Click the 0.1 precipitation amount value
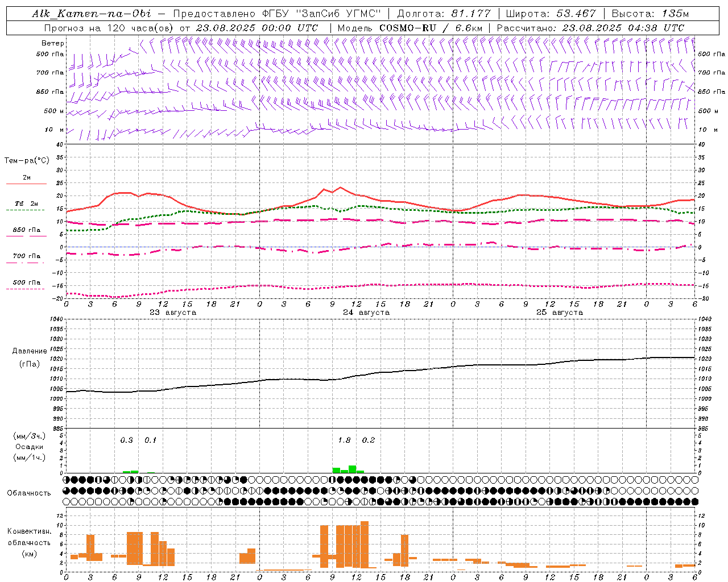The width and height of the screenshot is (728, 582). (x=151, y=440)
